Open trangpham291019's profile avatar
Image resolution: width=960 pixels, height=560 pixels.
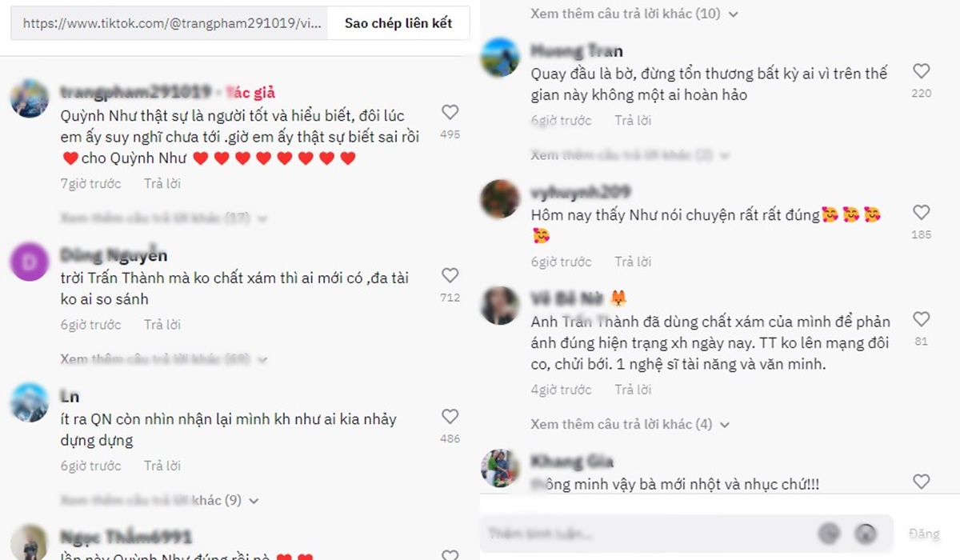(30, 98)
